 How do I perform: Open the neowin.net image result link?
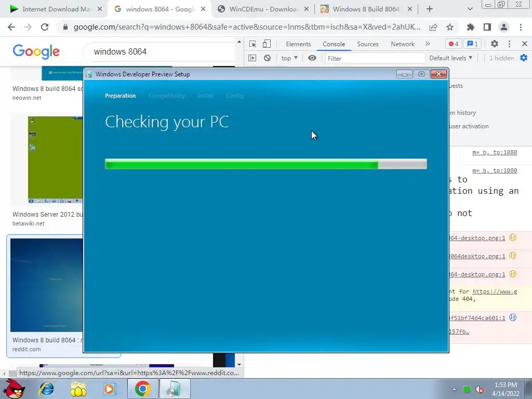[27, 98]
